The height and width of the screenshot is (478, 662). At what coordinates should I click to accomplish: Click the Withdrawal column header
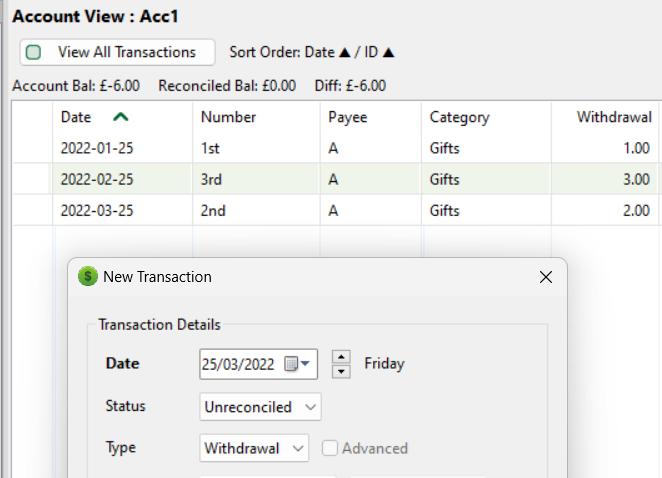(614, 117)
